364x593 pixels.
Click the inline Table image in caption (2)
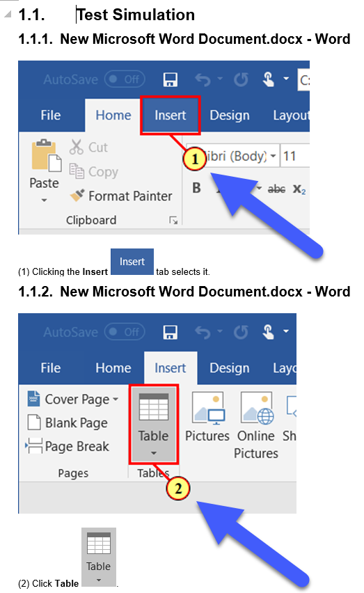point(99,557)
